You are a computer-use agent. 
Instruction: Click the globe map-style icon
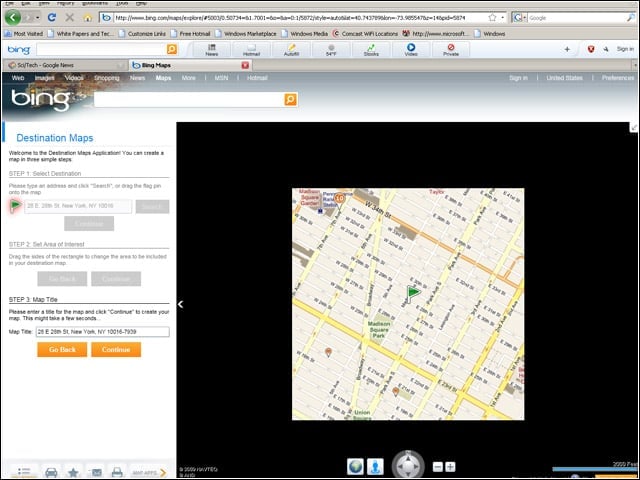pos(355,467)
